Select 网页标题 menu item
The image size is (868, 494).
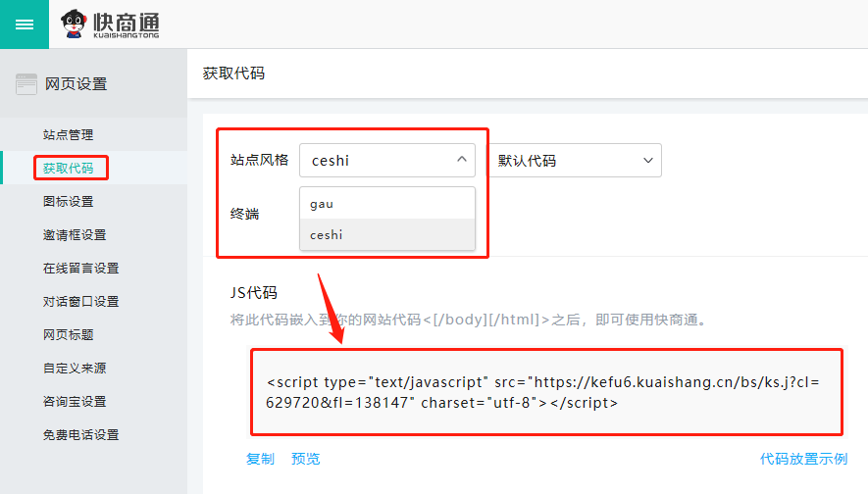[69, 334]
